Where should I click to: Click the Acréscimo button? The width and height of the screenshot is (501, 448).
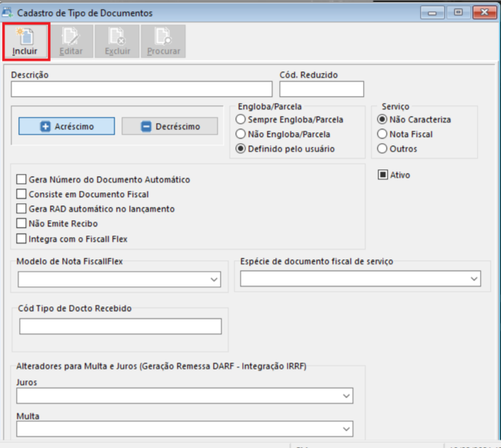[x=66, y=126]
